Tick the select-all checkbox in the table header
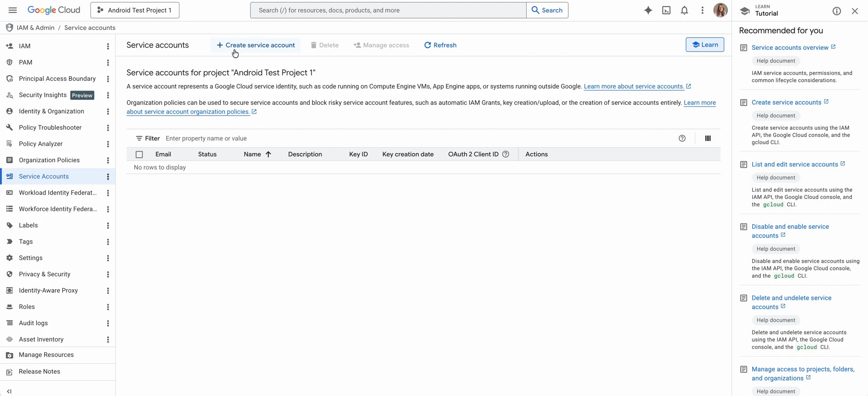868x396 pixels. [139, 154]
